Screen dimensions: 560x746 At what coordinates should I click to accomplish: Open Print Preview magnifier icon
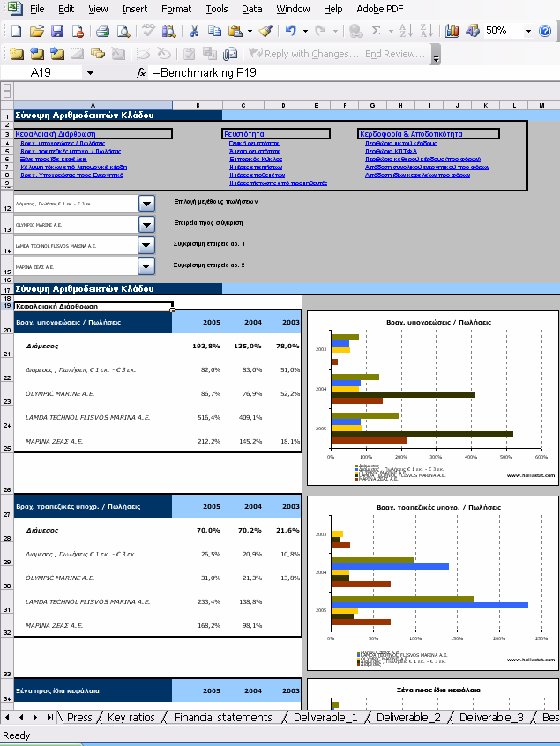[123, 31]
